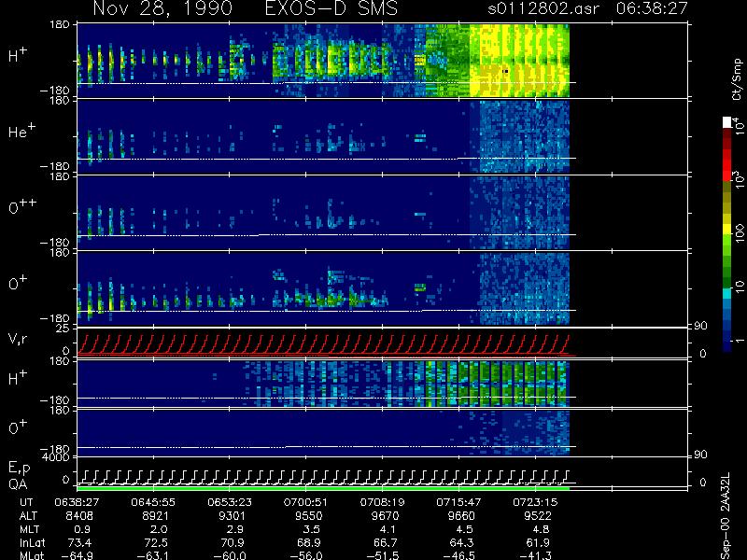
Task: Click the MLat value "-64.9"
Action: [x=77, y=555]
